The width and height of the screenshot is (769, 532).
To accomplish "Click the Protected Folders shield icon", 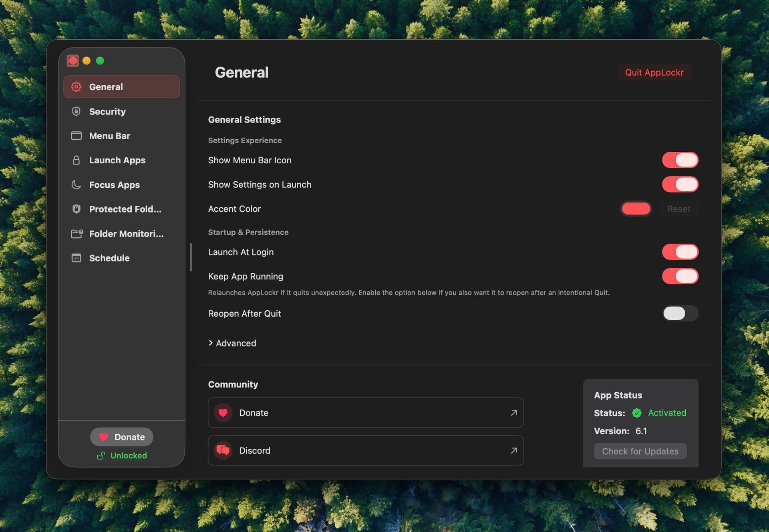I will (x=76, y=209).
